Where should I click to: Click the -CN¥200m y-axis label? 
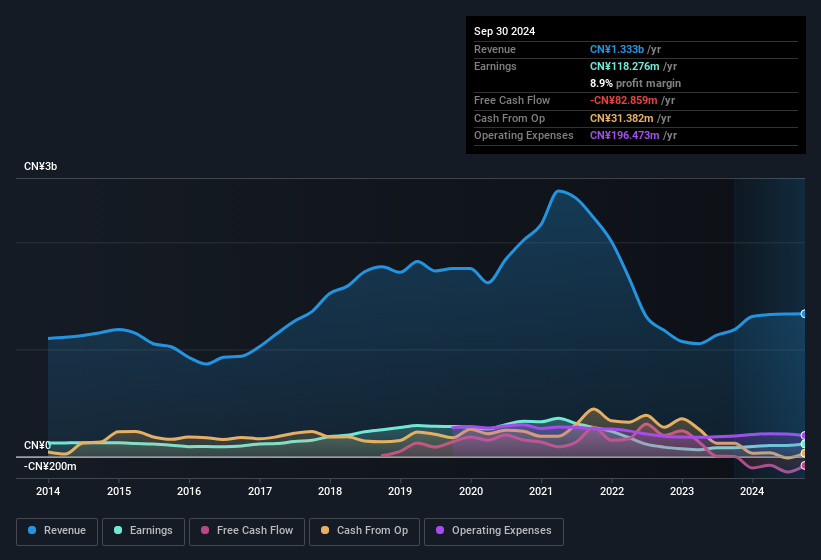click(x=50, y=466)
